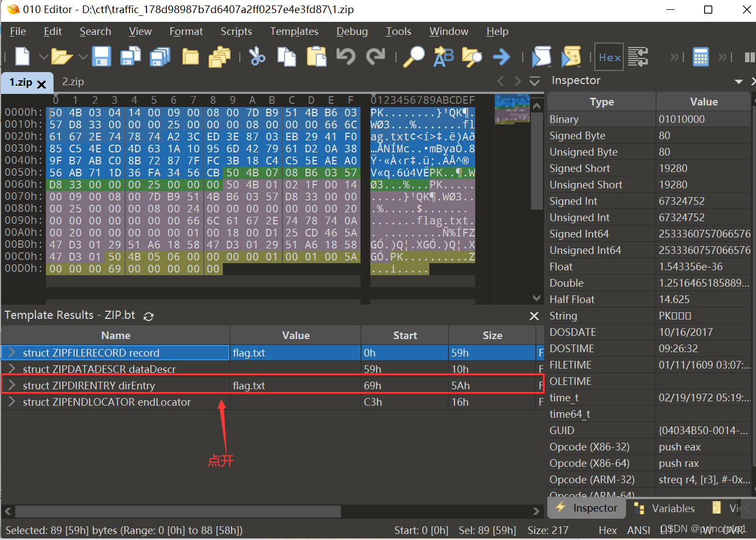Click the flag.txt value of dirEntry row
Viewport: 756px width, 540px height.
click(249, 385)
